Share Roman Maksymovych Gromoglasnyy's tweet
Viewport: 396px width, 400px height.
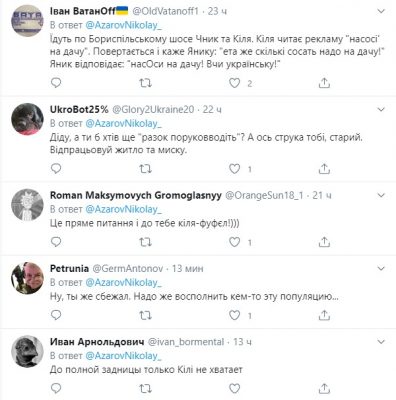coord(324,242)
